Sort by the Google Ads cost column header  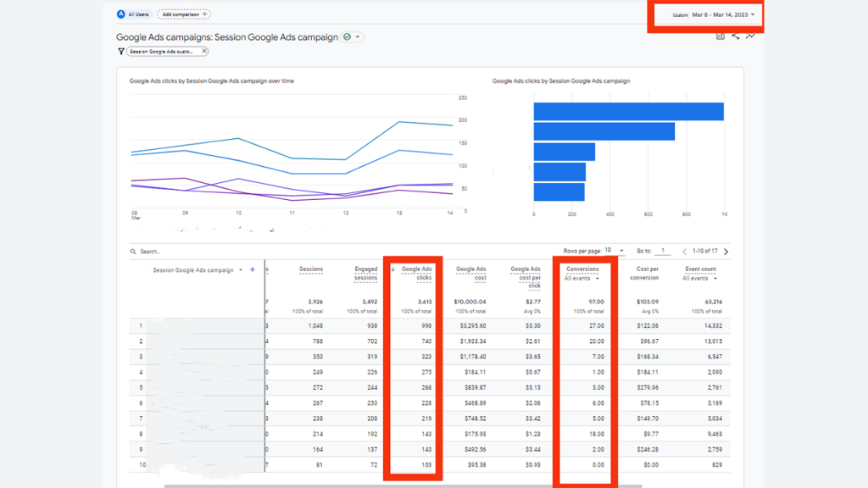coord(471,274)
